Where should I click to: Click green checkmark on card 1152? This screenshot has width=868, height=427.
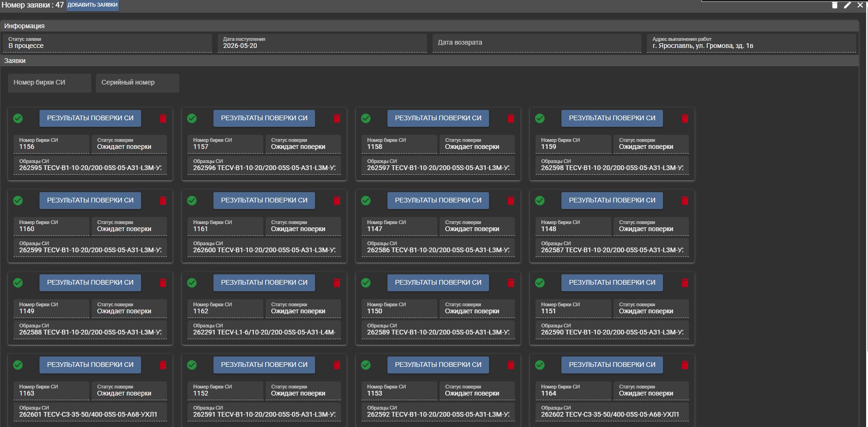coord(192,365)
